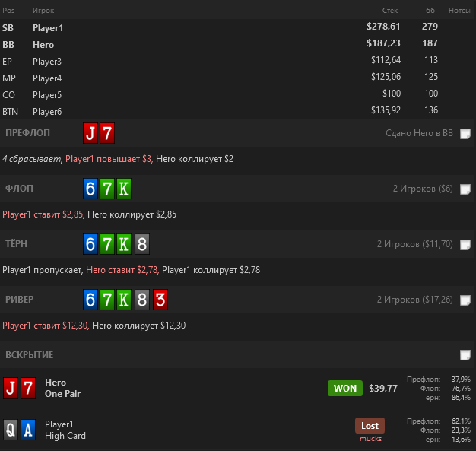Screen dimensions: 476x451
Task: Click 'Hero коллирует $12,30' action text
Action: click(x=138, y=326)
